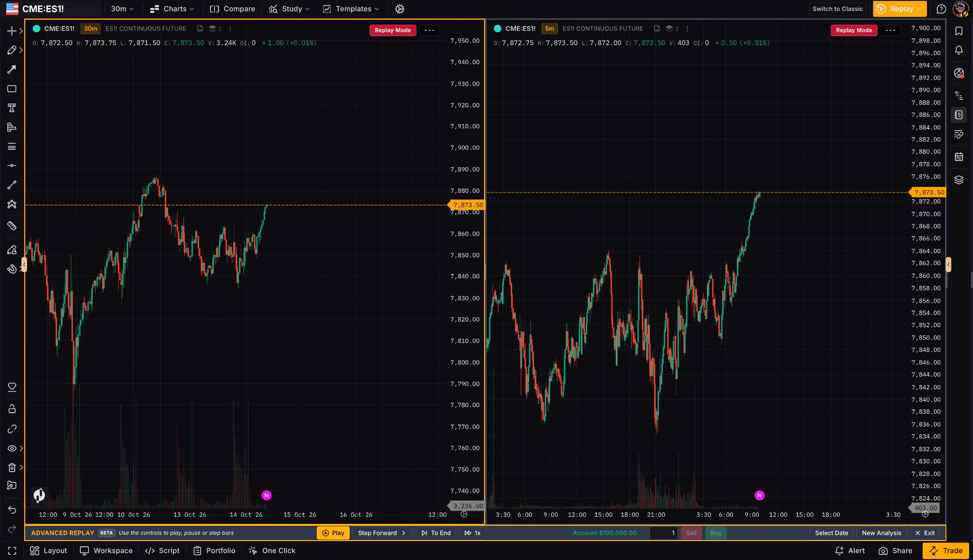Open the Workspace menu
The height and width of the screenshot is (560, 973).
(106, 551)
